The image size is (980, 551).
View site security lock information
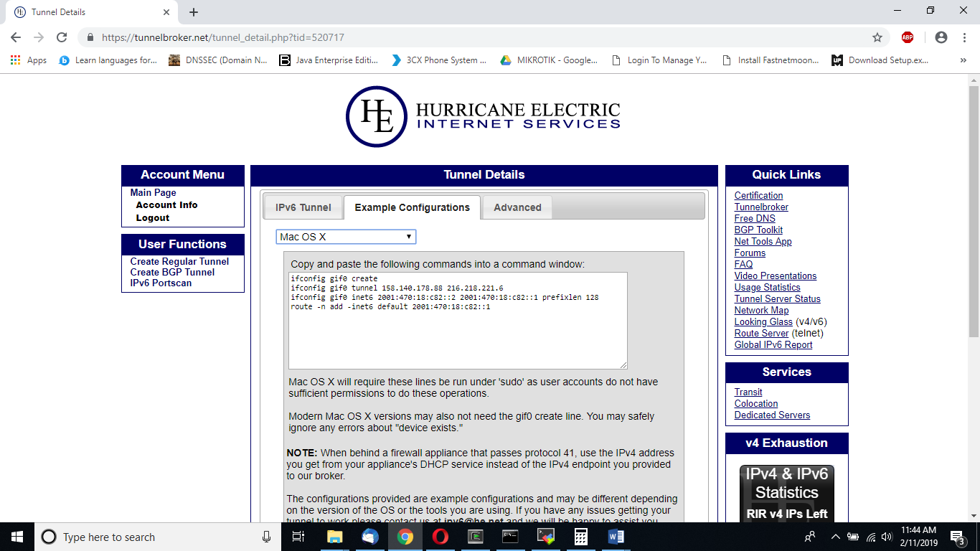coord(90,37)
